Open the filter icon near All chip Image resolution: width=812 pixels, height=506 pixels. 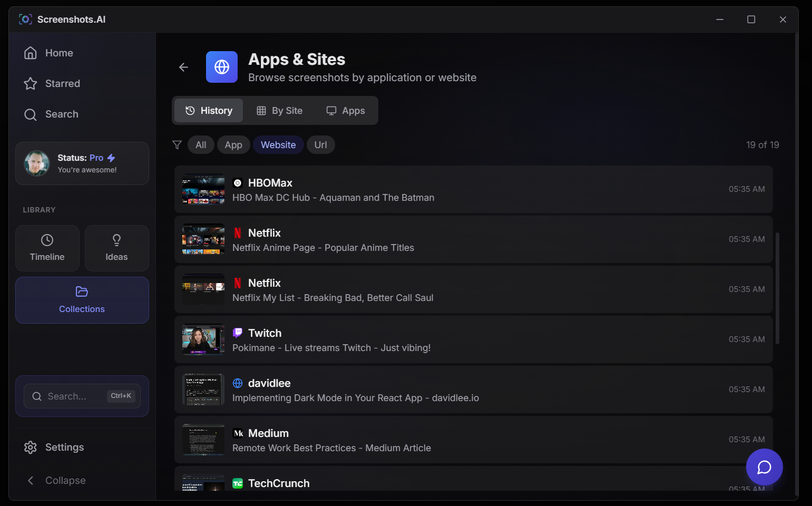(x=177, y=144)
